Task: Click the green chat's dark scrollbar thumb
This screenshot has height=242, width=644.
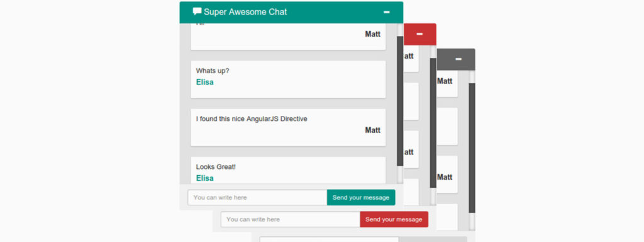Action: [x=400, y=101]
